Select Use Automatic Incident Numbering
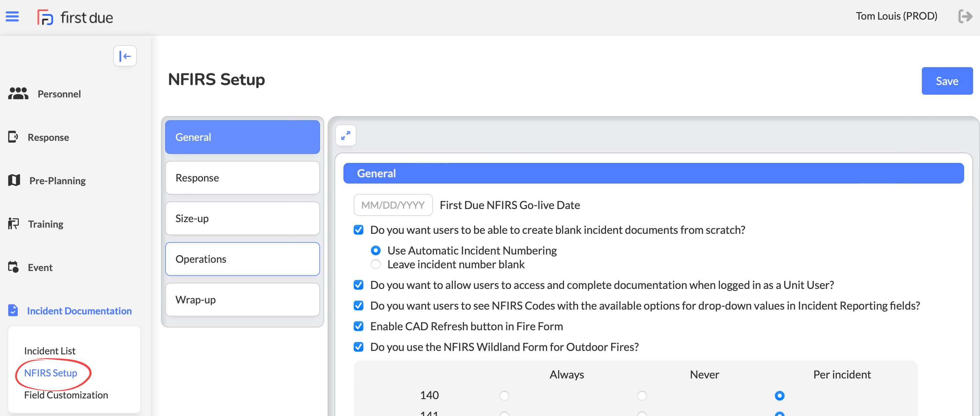980x416 pixels. tap(375, 250)
